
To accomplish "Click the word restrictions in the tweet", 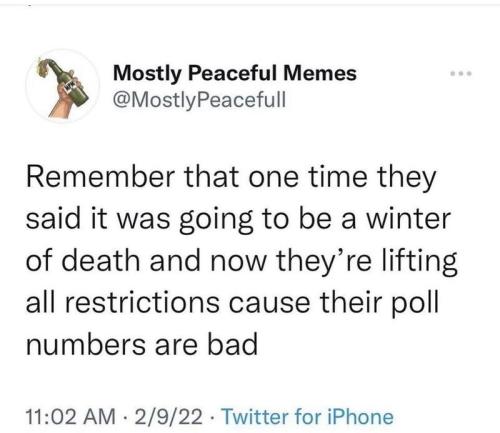I will (x=142, y=303).
